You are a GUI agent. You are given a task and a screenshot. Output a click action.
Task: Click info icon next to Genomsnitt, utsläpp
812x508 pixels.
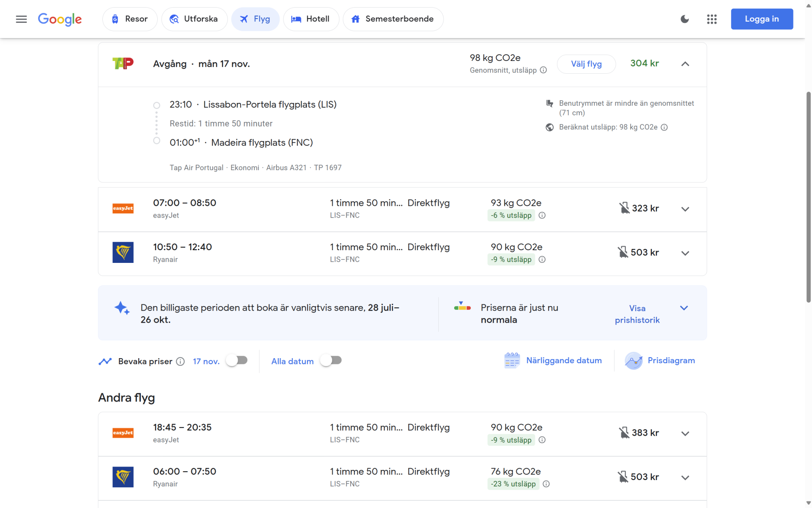[543, 70]
